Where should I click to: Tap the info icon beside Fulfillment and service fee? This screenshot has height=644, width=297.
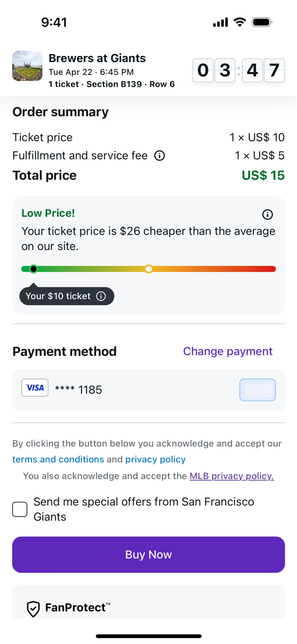coord(159,156)
